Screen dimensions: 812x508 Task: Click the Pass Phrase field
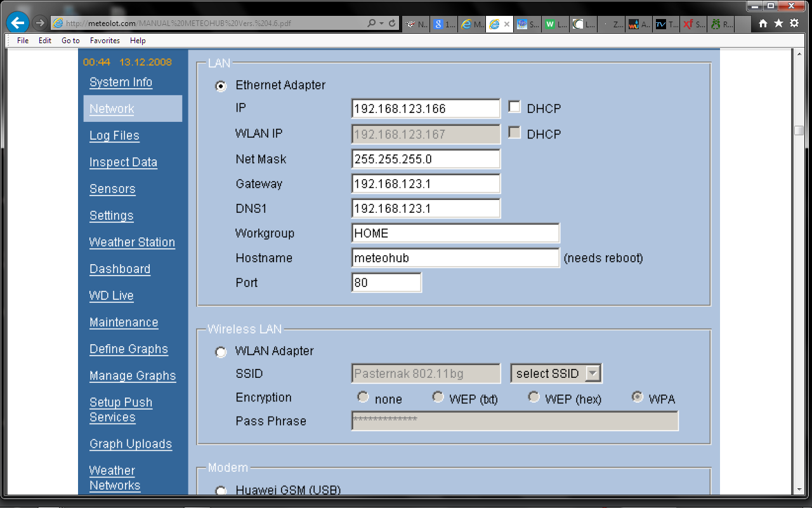click(x=514, y=420)
